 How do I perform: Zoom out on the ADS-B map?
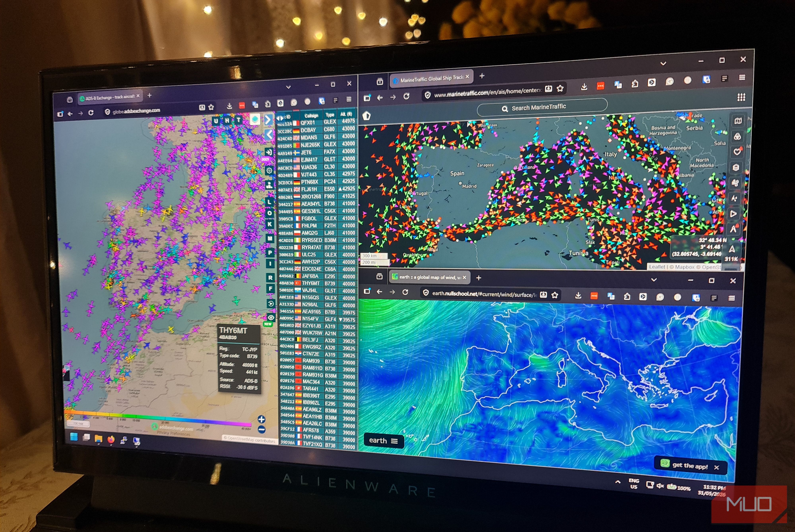click(262, 430)
